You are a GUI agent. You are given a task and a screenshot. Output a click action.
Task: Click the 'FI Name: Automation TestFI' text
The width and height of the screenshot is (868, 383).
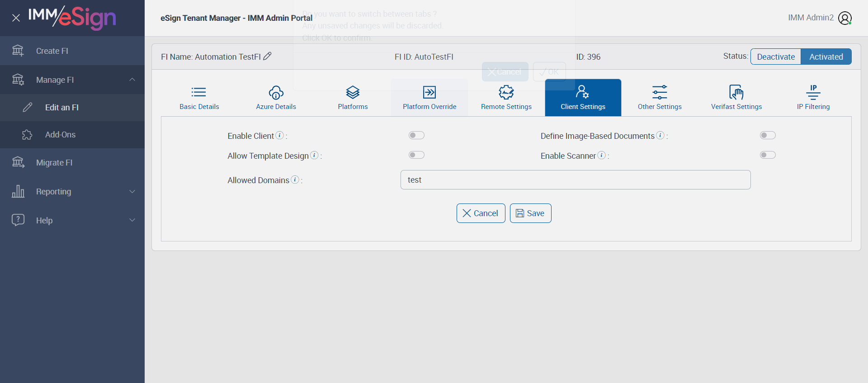pos(211,57)
